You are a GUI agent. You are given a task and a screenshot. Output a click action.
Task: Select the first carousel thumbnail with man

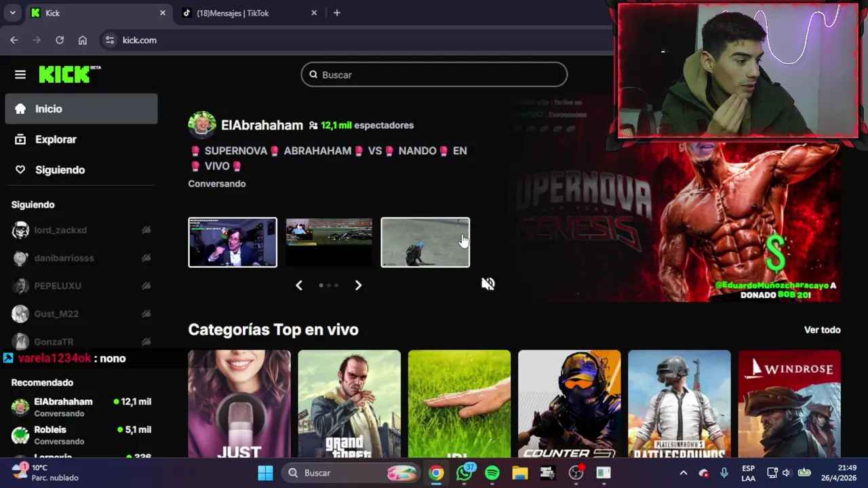coord(233,242)
